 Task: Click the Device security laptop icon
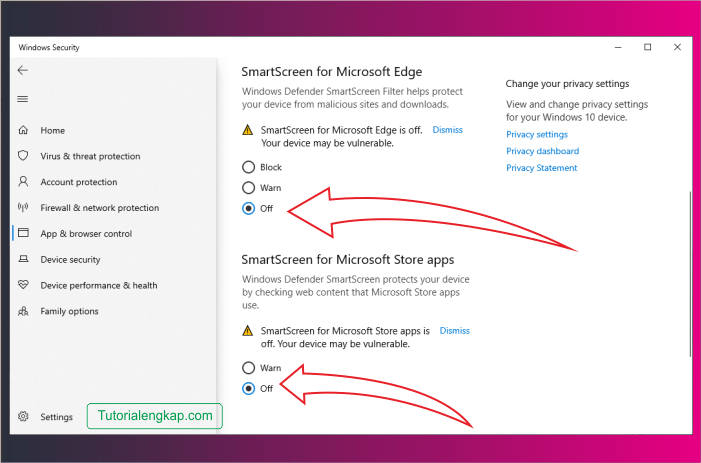click(x=23, y=259)
